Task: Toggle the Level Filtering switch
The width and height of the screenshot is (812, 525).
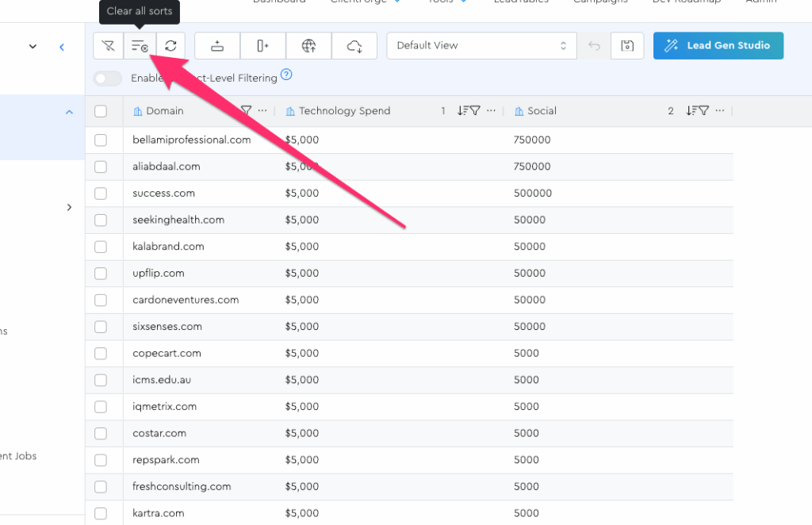Action: 108,78
